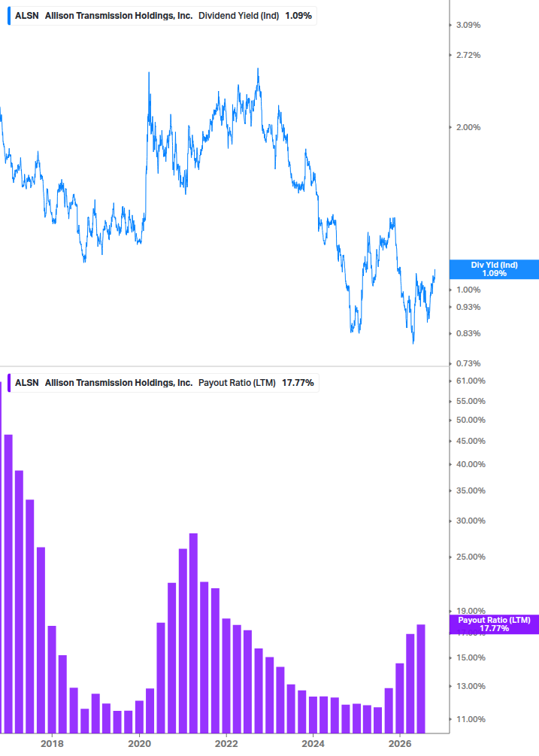The width and height of the screenshot is (539, 756).
Task: Click the ALSN Payout Ratio legend label
Action: coord(164,383)
